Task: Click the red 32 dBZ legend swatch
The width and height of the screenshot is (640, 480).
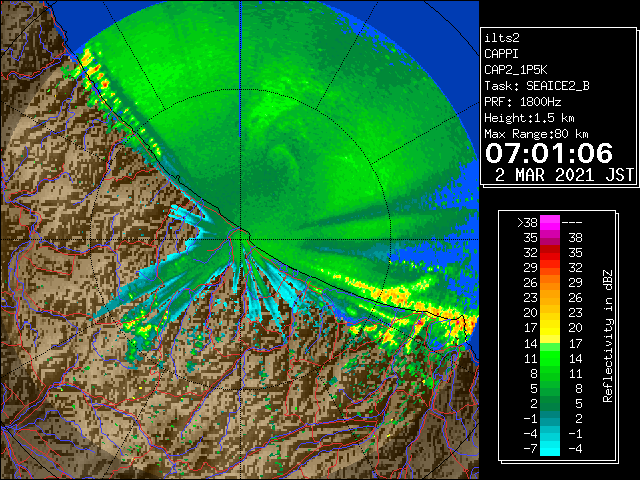Action: click(550, 253)
